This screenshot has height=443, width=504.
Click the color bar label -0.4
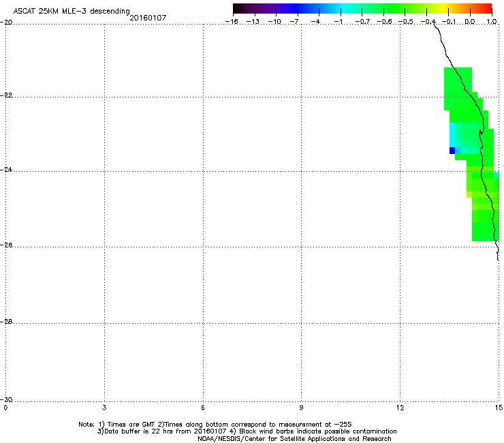[x=428, y=22]
